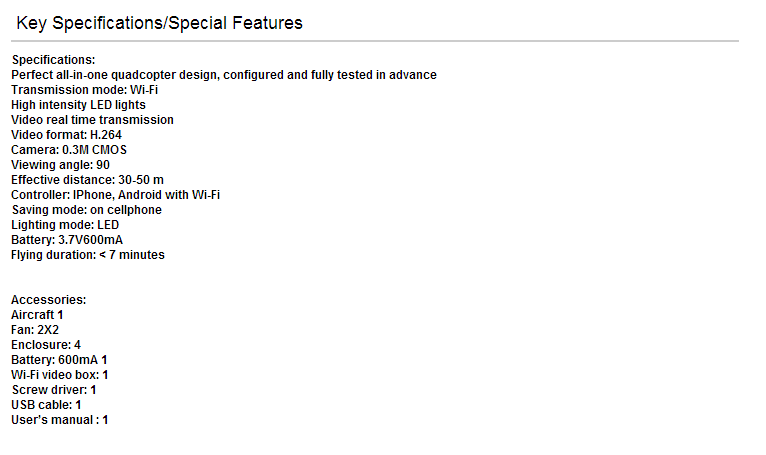The width and height of the screenshot is (766, 455).
Task: Click the Flying duration: < 7 minutes line
Action: coord(88,255)
